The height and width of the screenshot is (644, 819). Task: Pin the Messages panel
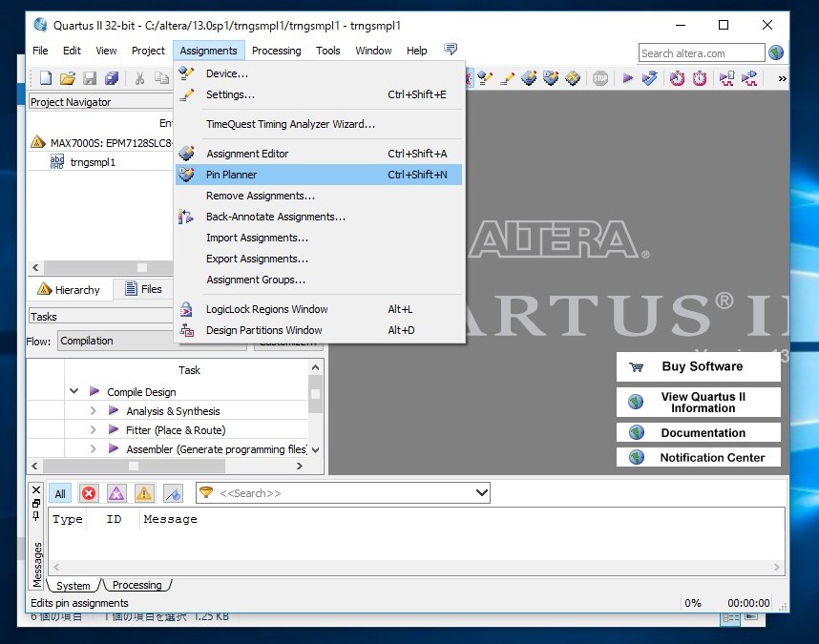click(36, 516)
